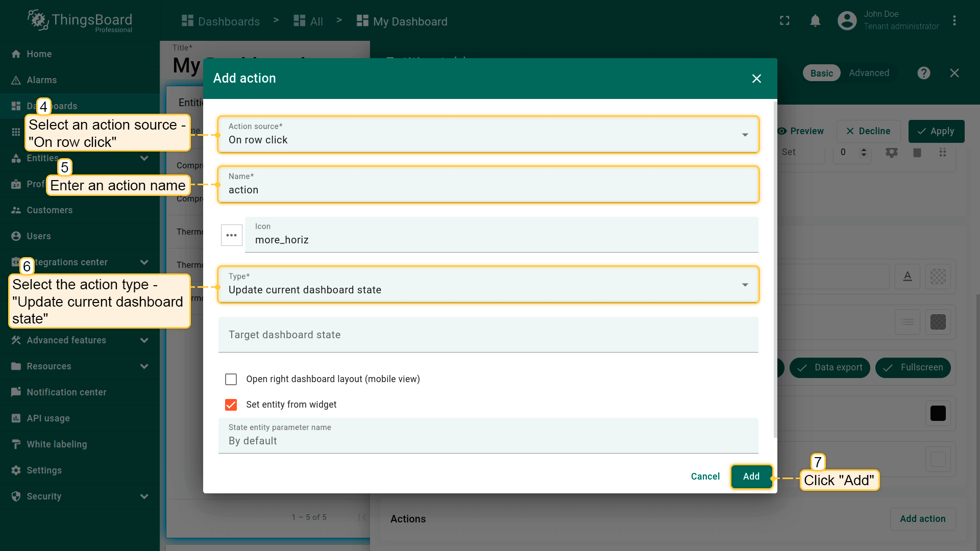Screen dimensions: 980x551
Task: Click the Add button in dialog
Action: (x=751, y=477)
